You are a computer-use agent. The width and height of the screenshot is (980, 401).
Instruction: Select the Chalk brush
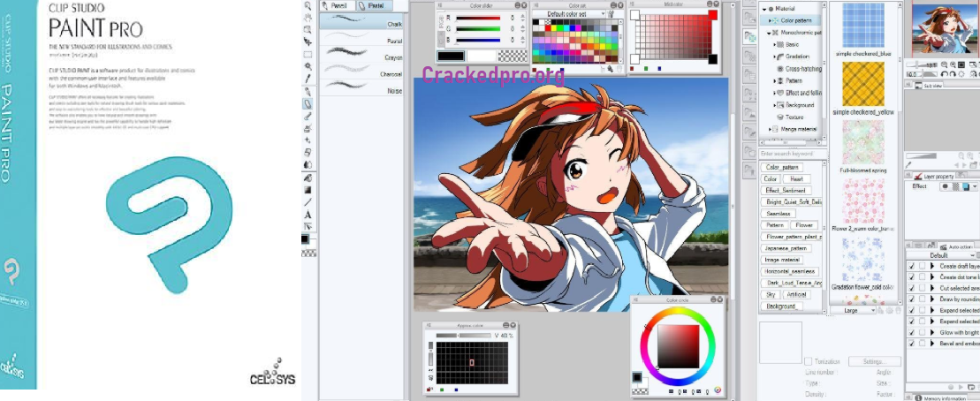[361, 21]
